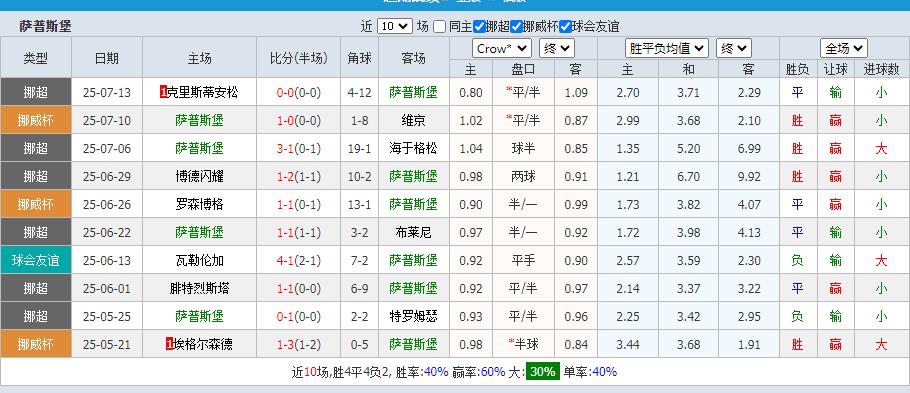The width and height of the screenshot is (910, 393).
Task: Click handicap 两球 in 博德闪耀 row
Action: [523, 176]
